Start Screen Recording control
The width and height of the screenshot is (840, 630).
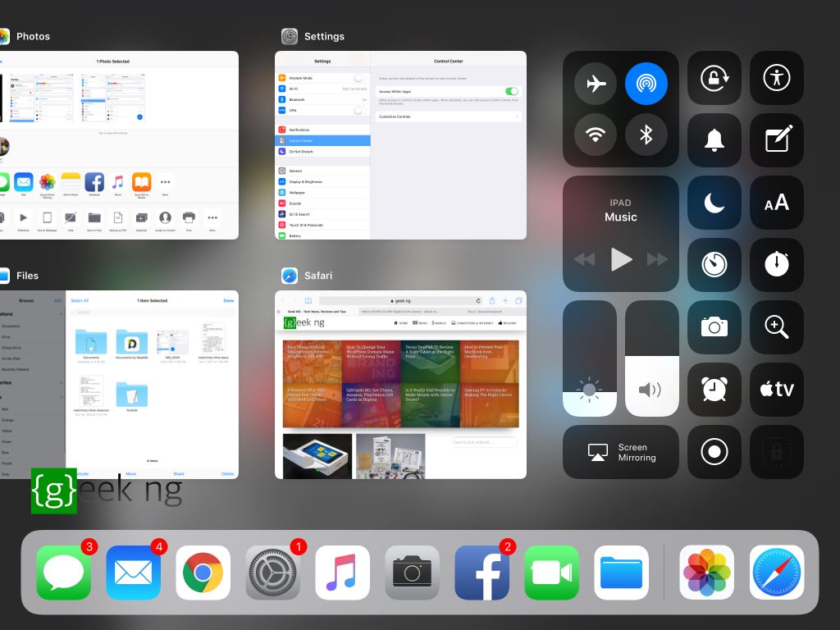point(714,452)
